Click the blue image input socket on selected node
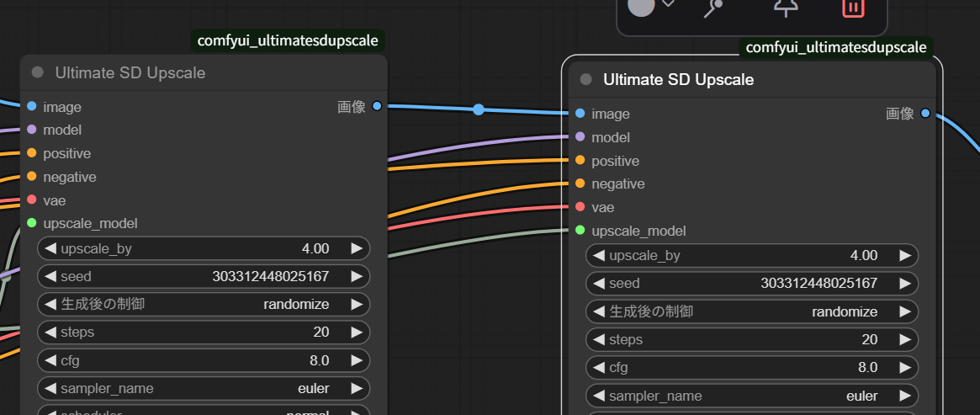980x415 pixels. pyautogui.click(x=580, y=113)
